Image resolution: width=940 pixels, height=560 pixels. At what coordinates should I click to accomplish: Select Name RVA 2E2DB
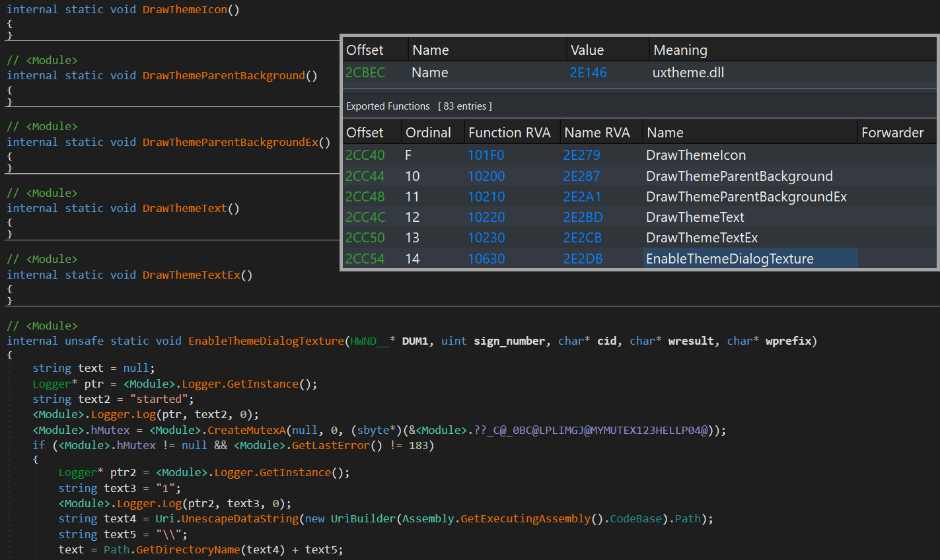tap(583, 259)
